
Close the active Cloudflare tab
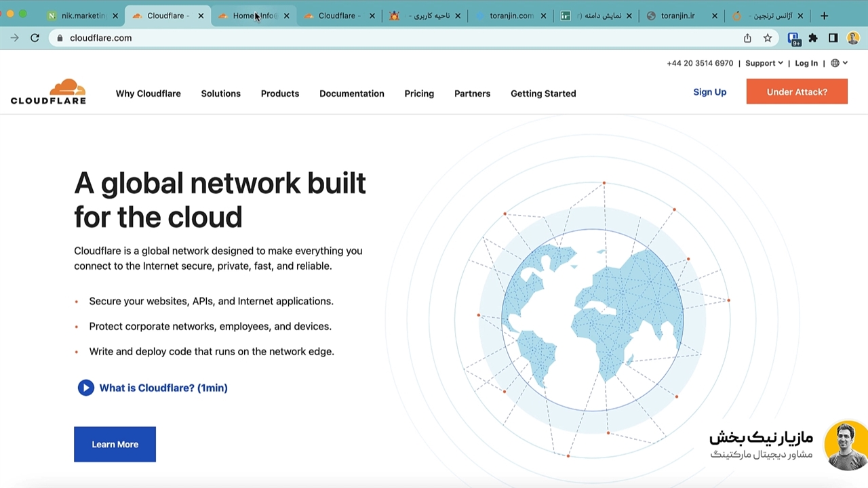coord(201,16)
